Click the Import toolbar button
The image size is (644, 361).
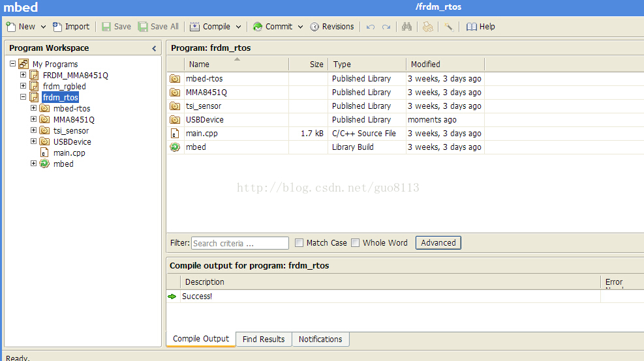tap(71, 27)
